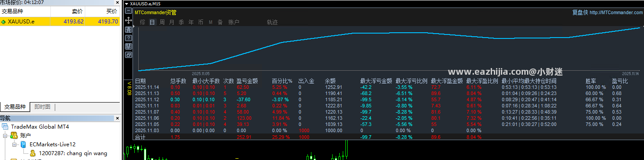Image resolution: width=644 pixels, height=160 pixels.
Task: Click the 最大浮盈比例 column header
Action: pos(482,81)
